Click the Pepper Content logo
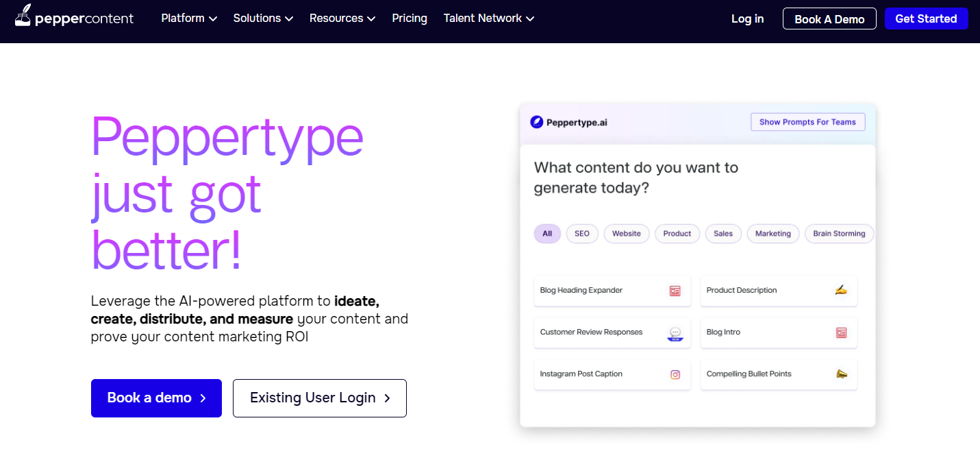The image size is (980, 462). click(x=75, y=18)
